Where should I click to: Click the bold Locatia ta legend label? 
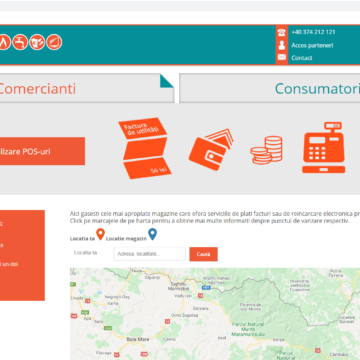[82, 239]
